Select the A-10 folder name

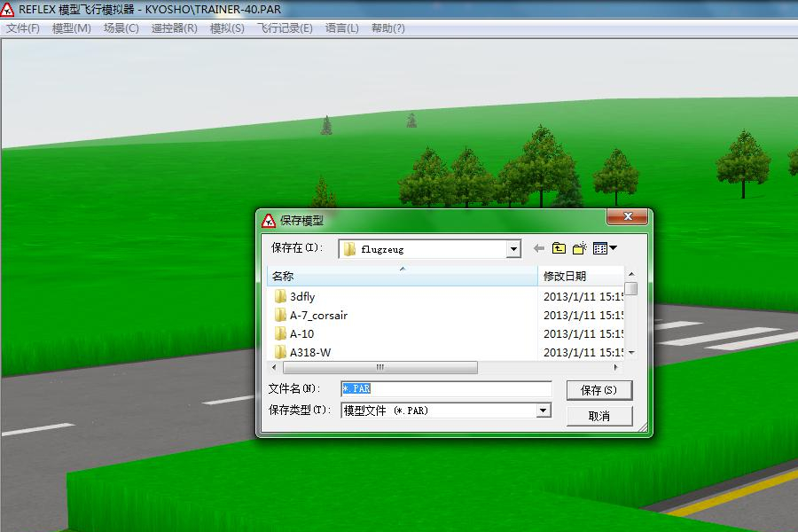tap(301, 334)
